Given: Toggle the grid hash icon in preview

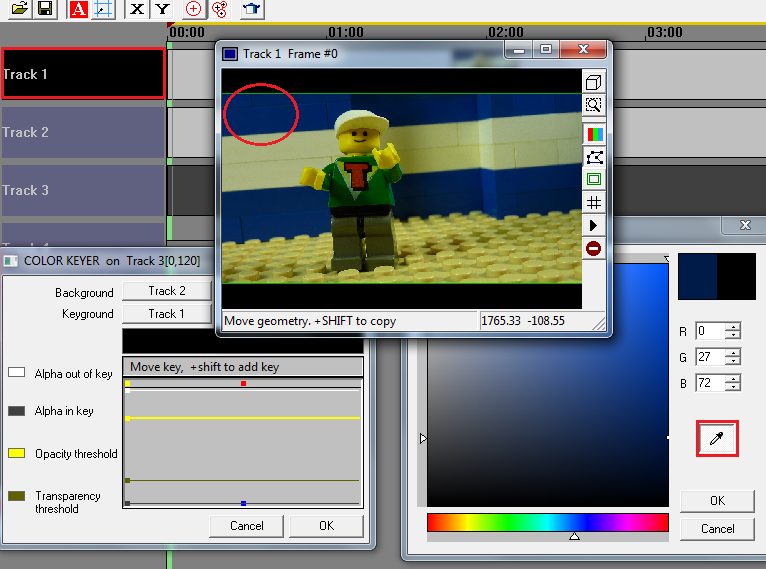Looking at the screenshot, I should tap(594, 202).
